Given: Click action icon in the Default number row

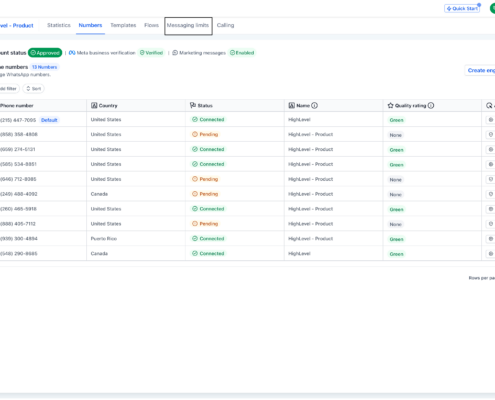Looking at the screenshot, I should (491, 120).
